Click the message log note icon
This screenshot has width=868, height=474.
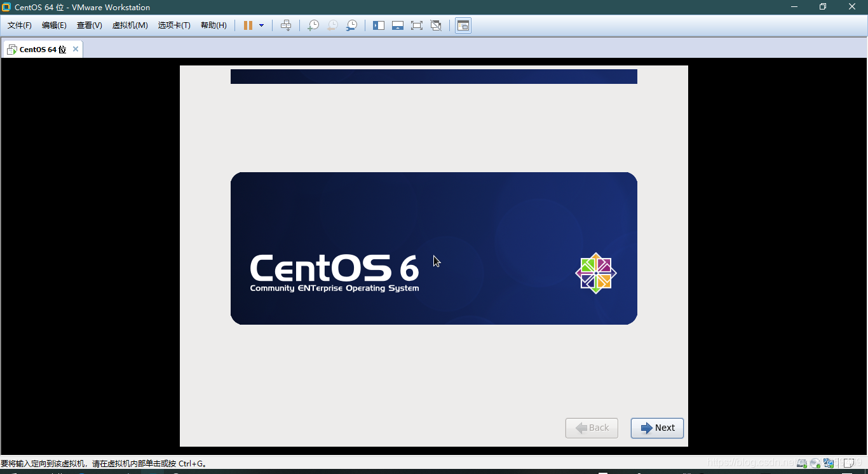pyautogui.click(x=849, y=463)
